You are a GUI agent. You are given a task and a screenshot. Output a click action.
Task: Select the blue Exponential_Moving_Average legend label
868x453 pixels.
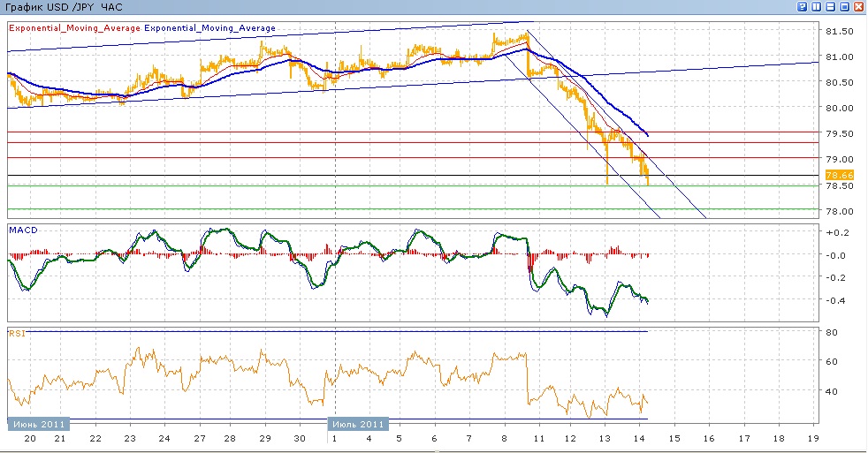209,28
